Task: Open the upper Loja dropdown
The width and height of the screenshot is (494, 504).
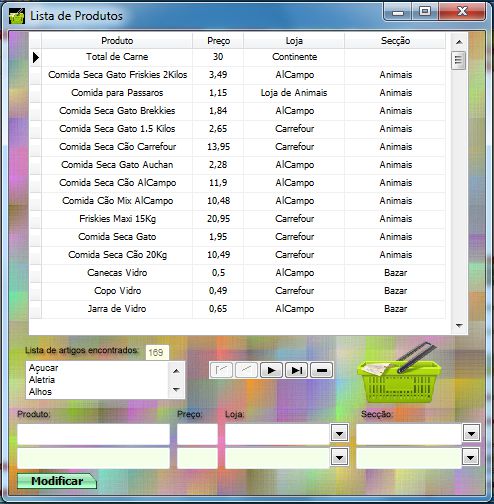Action: [x=339, y=433]
